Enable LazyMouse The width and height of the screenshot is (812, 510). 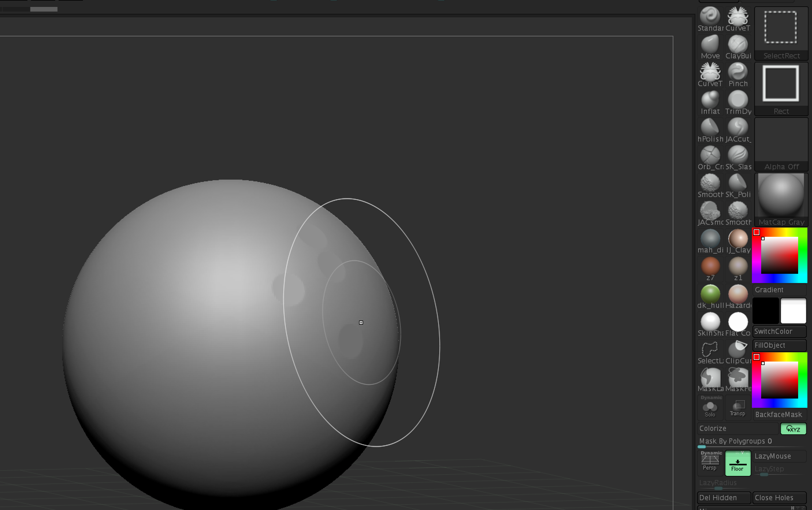pyautogui.click(x=779, y=456)
